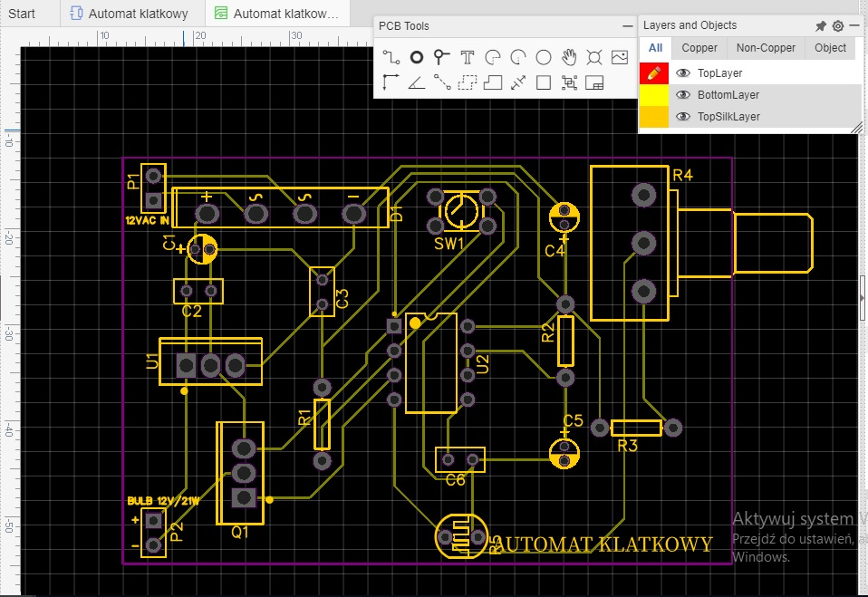Select the Canvas Origin tool
868x597 pixels.
click(391, 82)
